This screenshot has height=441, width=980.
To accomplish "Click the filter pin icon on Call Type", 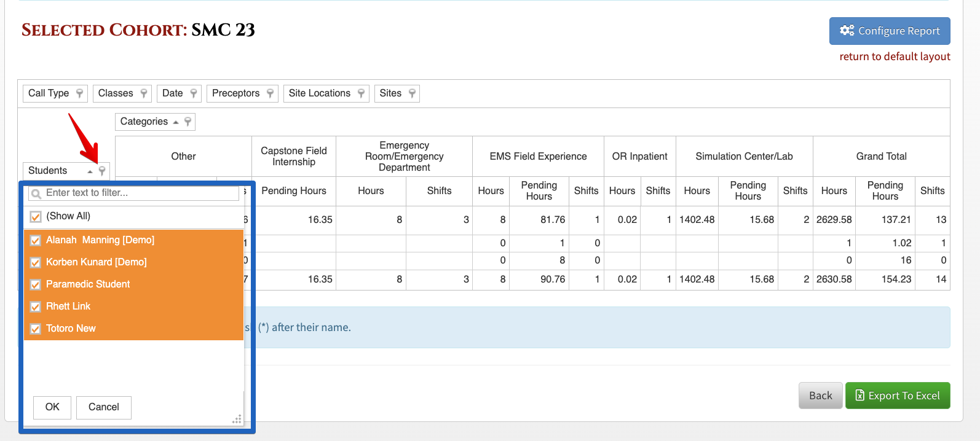I will (79, 93).
